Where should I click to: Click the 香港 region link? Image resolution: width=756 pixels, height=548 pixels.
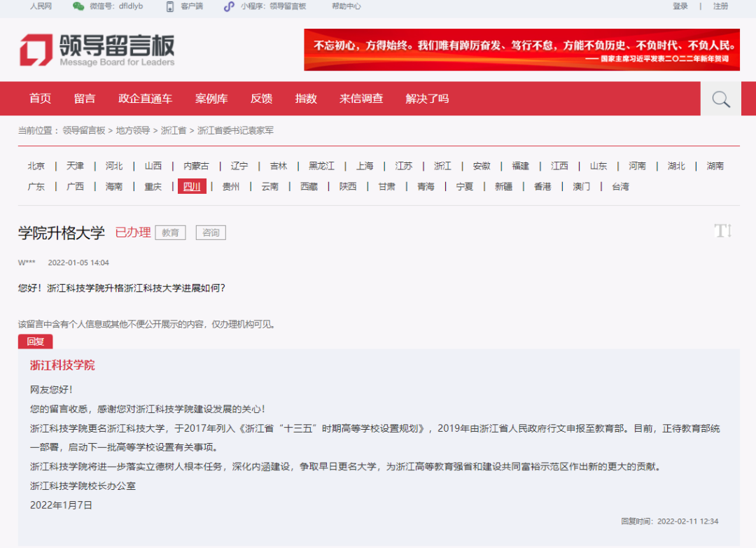[x=542, y=187]
